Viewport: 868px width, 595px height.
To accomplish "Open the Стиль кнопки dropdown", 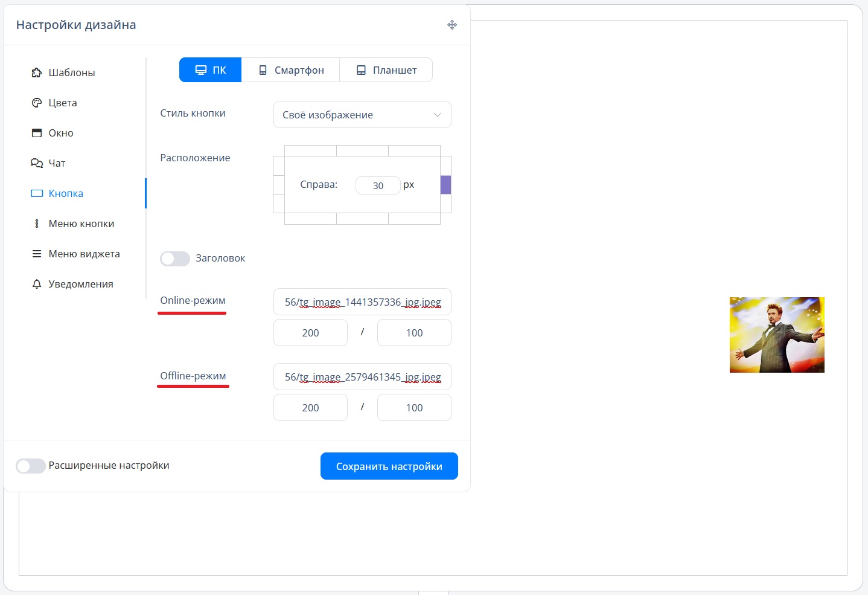I will click(362, 115).
